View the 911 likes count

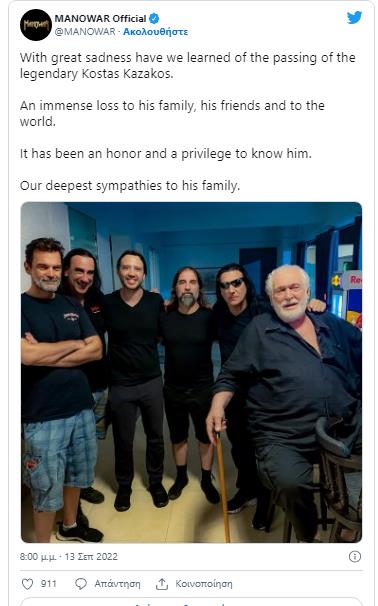pyautogui.click(x=49, y=584)
